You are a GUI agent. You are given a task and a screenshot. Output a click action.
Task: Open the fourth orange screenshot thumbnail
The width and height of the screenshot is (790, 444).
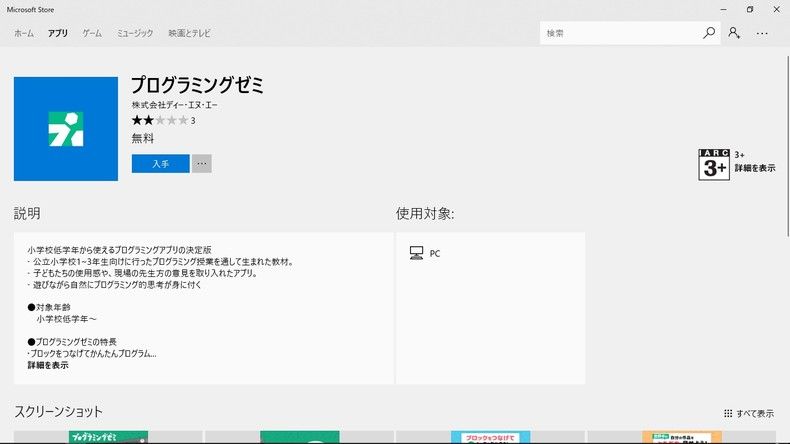coord(682,437)
